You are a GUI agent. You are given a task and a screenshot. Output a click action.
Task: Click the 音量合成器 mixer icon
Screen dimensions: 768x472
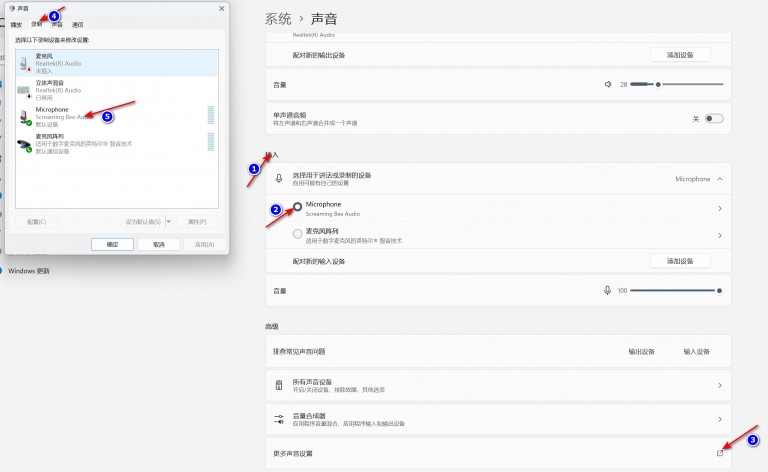click(279, 419)
